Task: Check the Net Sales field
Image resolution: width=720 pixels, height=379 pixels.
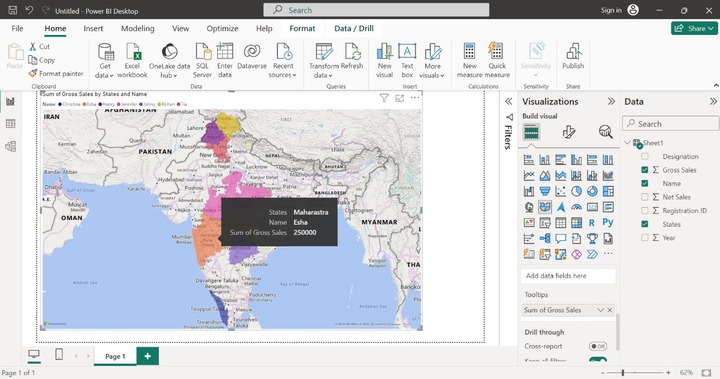Action: [x=645, y=197]
